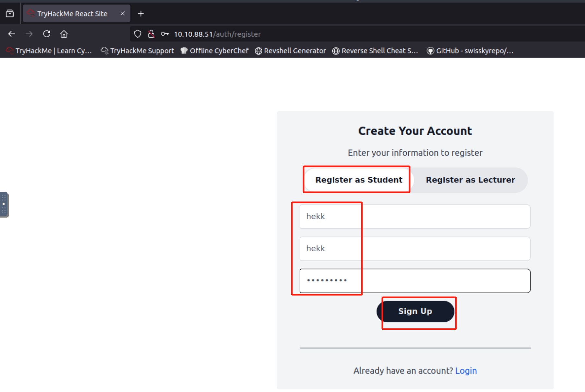Click the insecure connection padlock icon

151,34
